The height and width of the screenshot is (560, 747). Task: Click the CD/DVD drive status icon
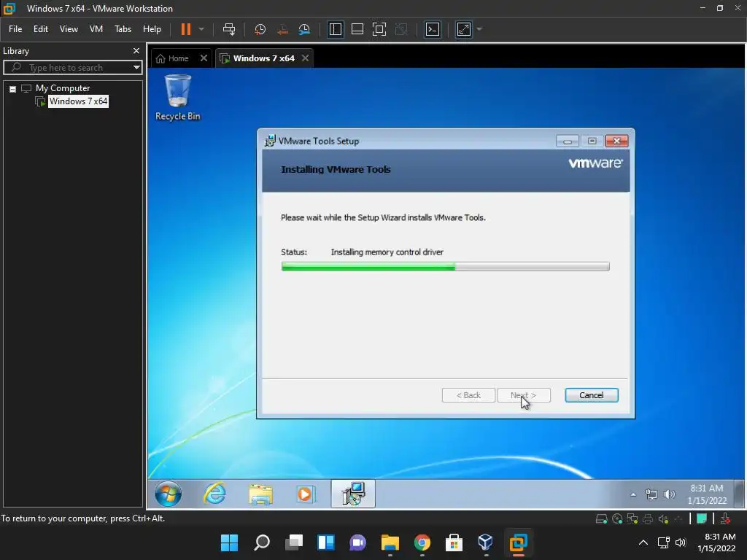[617, 518]
